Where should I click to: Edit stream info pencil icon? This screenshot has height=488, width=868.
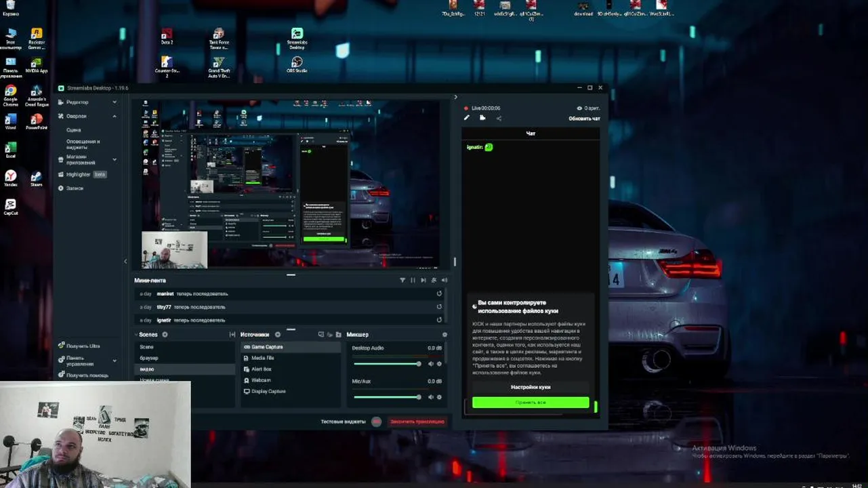(466, 118)
